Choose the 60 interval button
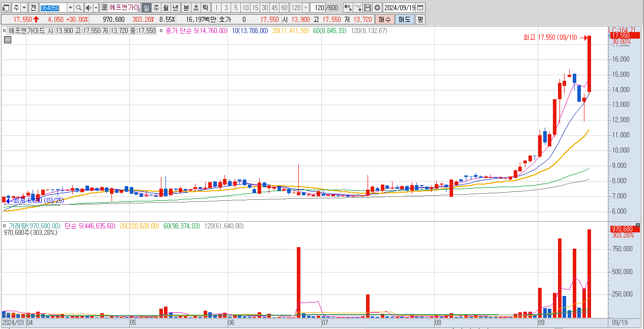 284,8
